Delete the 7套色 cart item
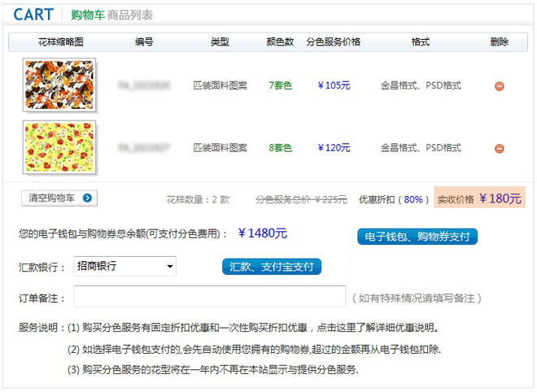Image resolution: width=537 pixels, height=392 pixels. [x=500, y=85]
